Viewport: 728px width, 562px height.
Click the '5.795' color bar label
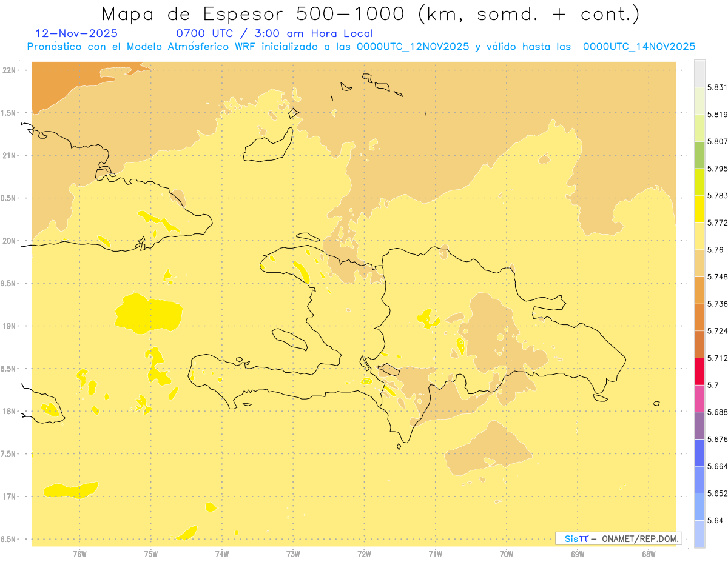point(717,169)
